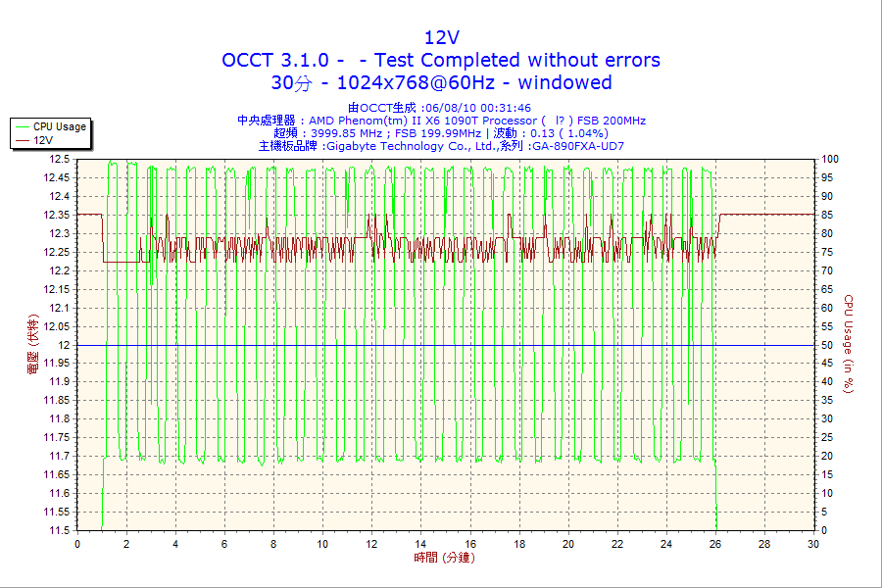Click the "65" CPU usage axis label
Screen dimensions: 882x588
pyautogui.click(x=827, y=289)
